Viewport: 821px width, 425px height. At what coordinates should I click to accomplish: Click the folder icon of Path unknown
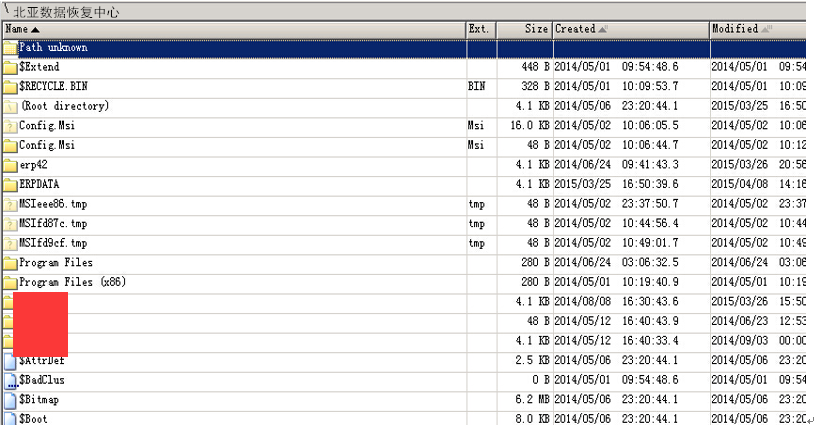coord(10,48)
